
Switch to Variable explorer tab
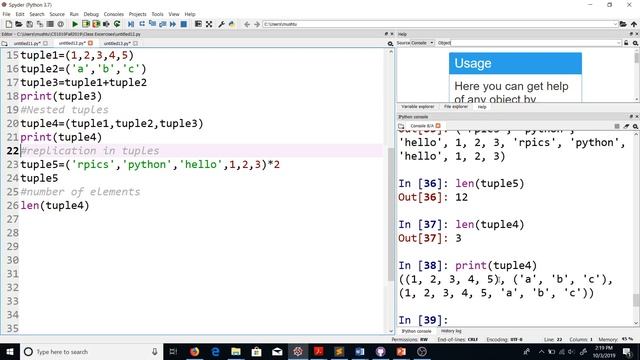pyautogui.click(x=418, y=107)
